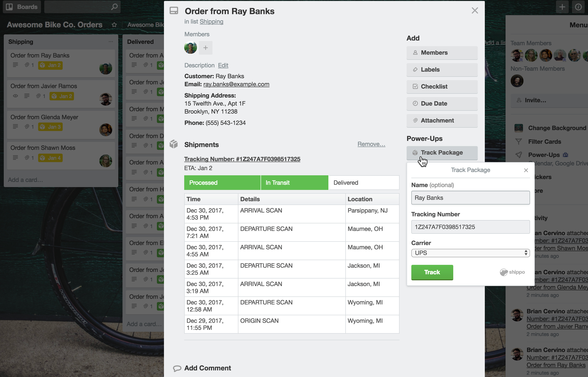Close the Order from Ray Banks card
Image resolution: width=588 pixels, height=377 pixels.
(474, 11)
